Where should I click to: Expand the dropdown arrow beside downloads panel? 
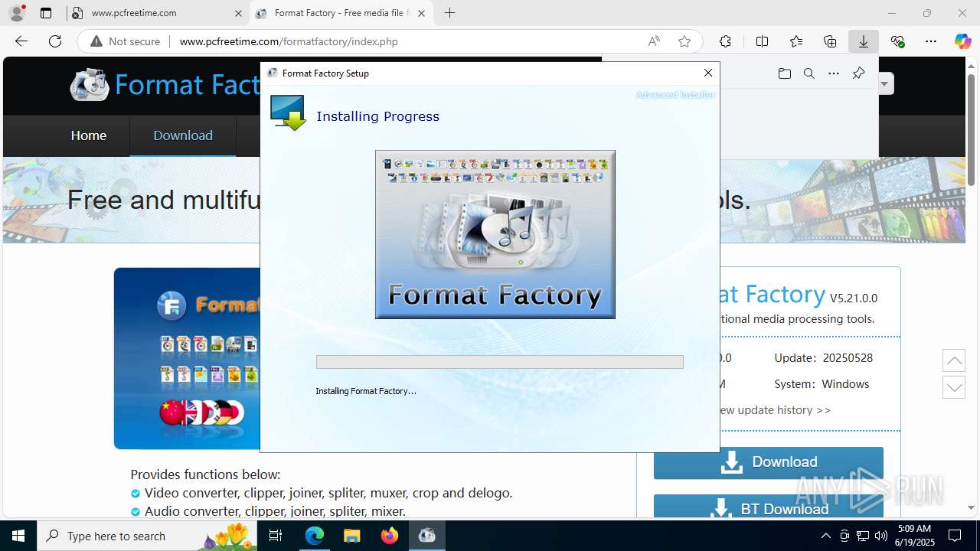pyautogui.click(x=886, y=83)
